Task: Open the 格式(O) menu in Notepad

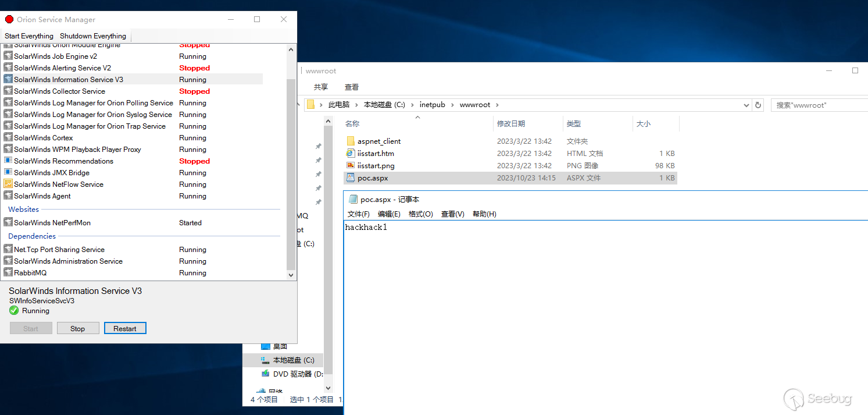Action: [421, 214]
